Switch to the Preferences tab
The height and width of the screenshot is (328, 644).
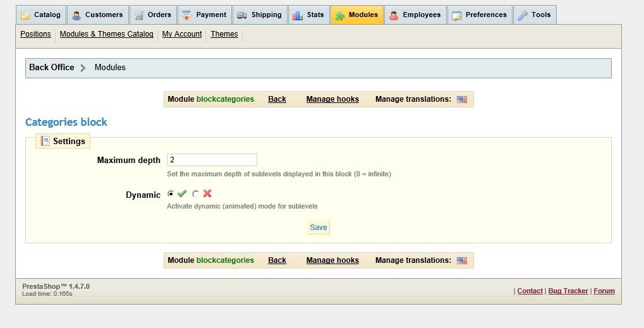click(485, 15)
